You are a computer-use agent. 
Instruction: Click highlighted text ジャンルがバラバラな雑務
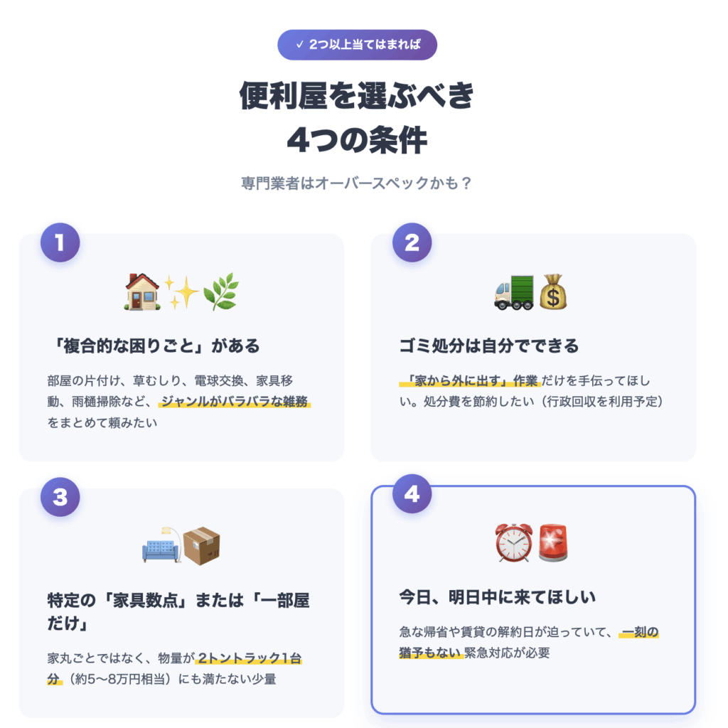[x=235, y=401]
